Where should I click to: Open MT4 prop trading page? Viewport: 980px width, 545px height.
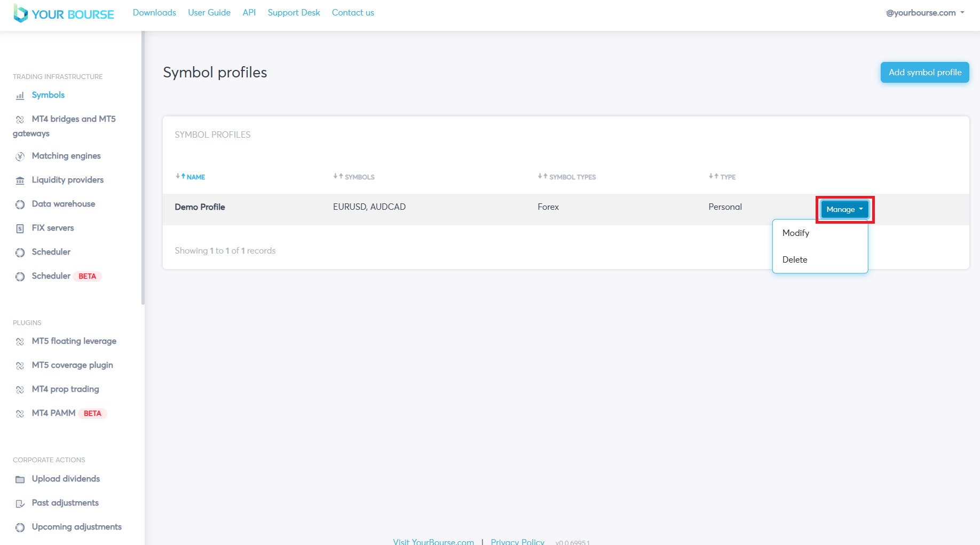tap(65, 389)
